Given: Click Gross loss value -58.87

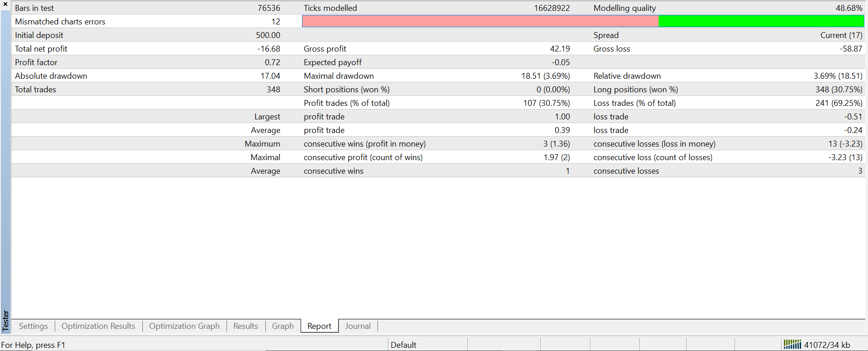Looking at the screenshot, I should pyautogui.click(x=851, y=49).
